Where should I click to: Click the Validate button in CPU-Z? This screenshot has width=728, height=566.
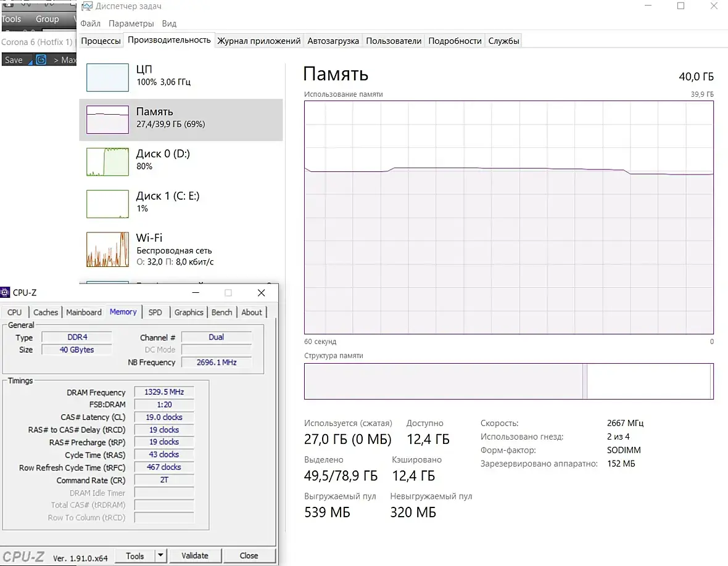pyautogui.click(x=195, y=556)
